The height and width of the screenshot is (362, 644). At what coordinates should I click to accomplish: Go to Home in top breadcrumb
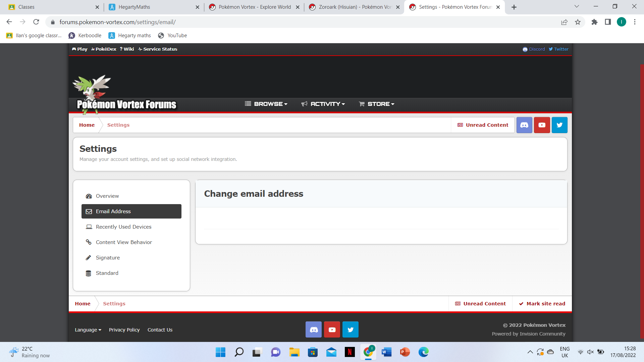point(87,125)
